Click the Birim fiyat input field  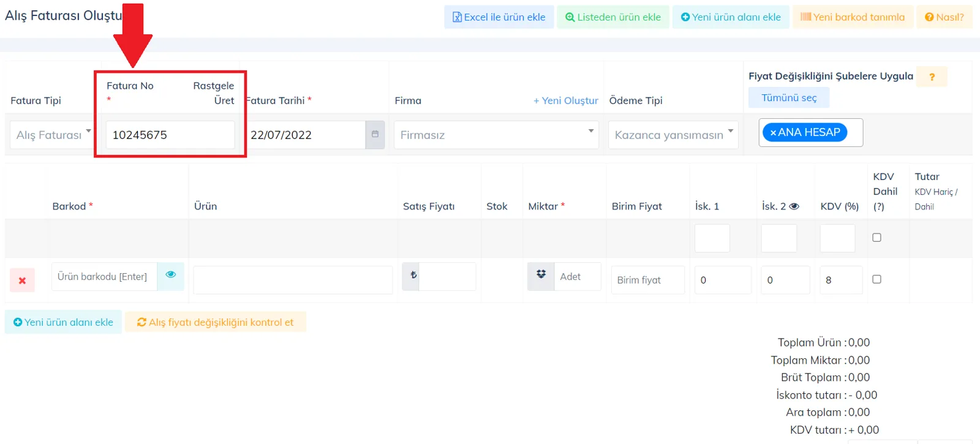point(648,280)
